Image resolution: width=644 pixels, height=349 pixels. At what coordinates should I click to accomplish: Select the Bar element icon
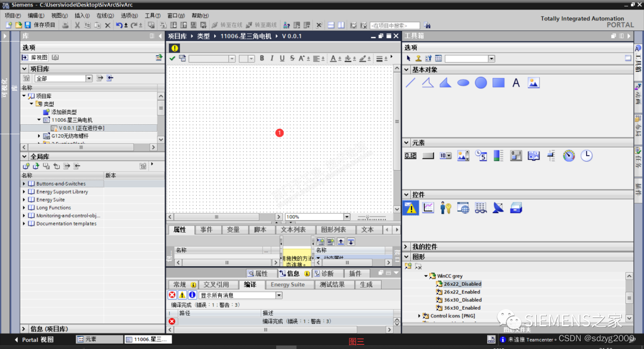(x=499, y=155)
